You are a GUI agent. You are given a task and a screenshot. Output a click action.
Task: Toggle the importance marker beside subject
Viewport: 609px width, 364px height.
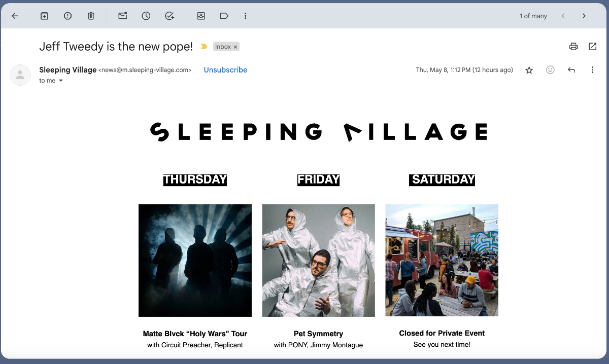point(204,47)
